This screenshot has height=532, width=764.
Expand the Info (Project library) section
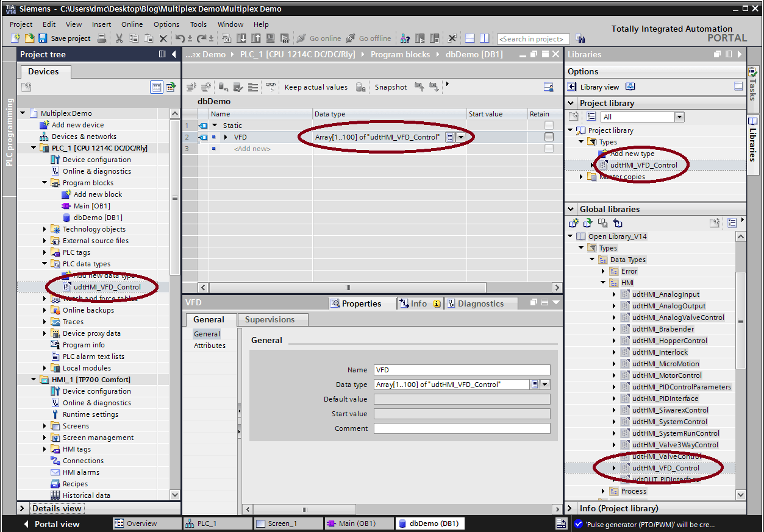[571, 508]
